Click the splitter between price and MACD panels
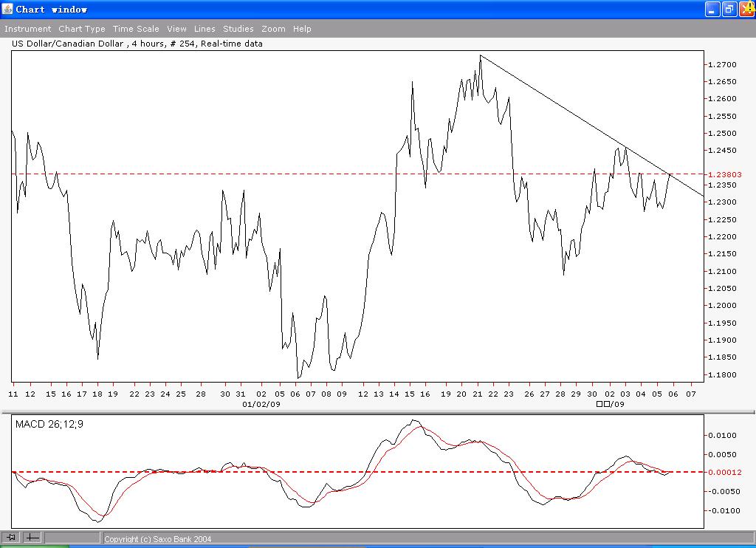This screenshot has width=756, height=548. pos(378,412)
